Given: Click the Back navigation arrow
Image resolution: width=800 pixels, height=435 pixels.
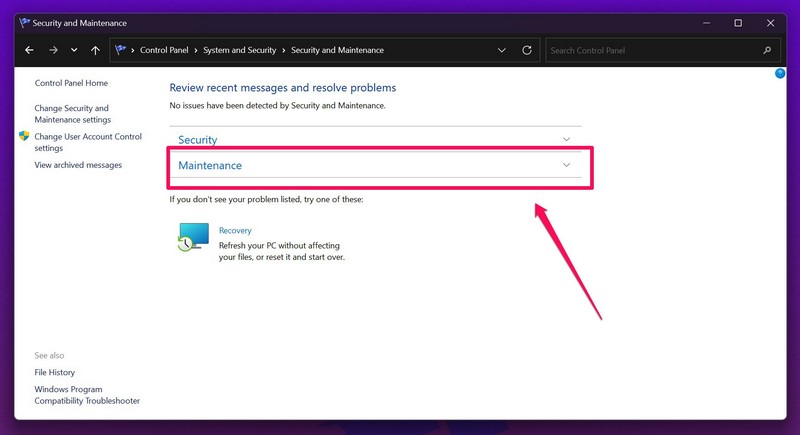Looking at the screenshot, I should (x=29, y=50).
